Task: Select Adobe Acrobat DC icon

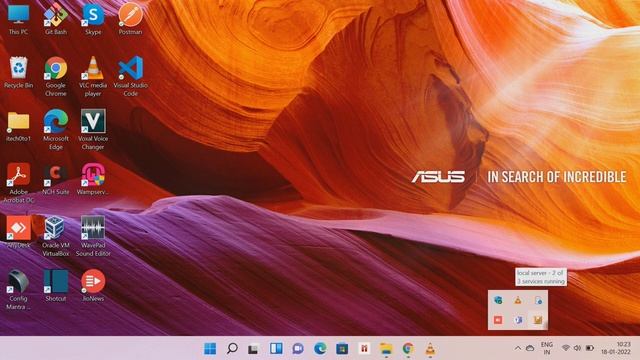Action: click(18, 183)
